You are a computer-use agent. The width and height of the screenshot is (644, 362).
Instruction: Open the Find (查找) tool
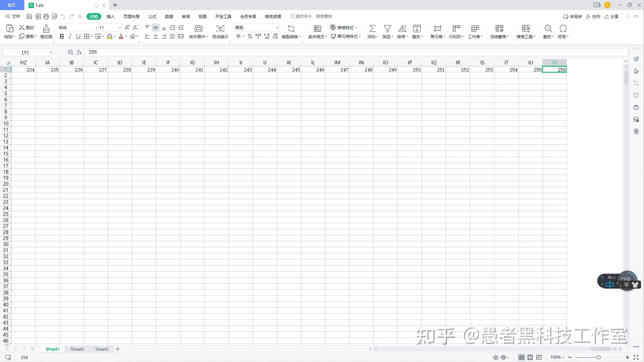point(548,28)
